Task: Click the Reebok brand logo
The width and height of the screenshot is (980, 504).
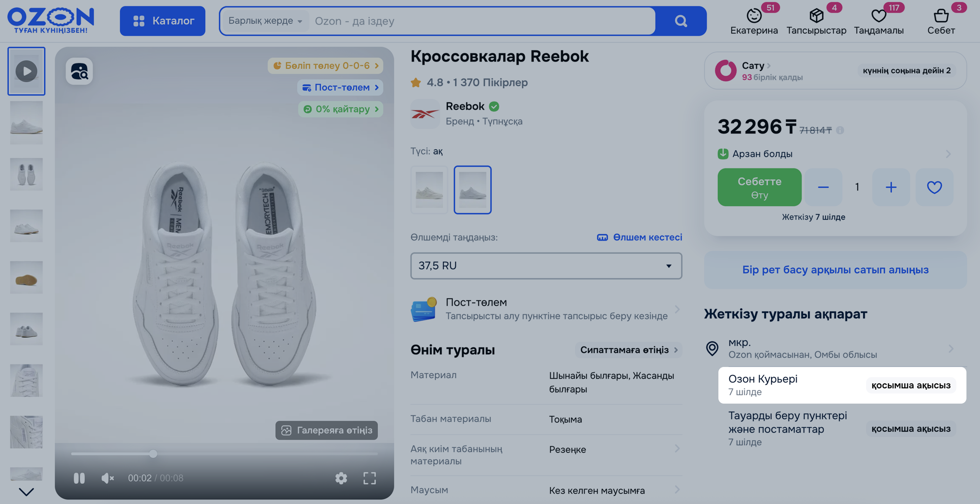Action: click(x=425, y=114)
